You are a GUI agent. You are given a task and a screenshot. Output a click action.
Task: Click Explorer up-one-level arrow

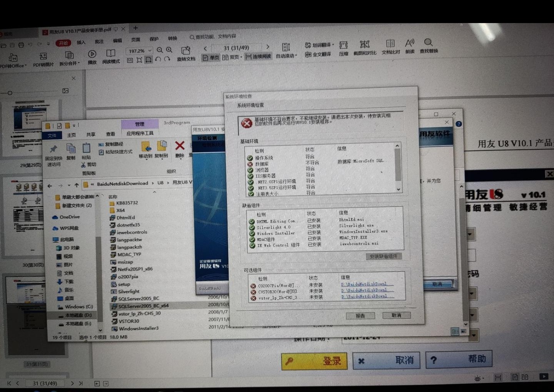[x=77, y=185]
